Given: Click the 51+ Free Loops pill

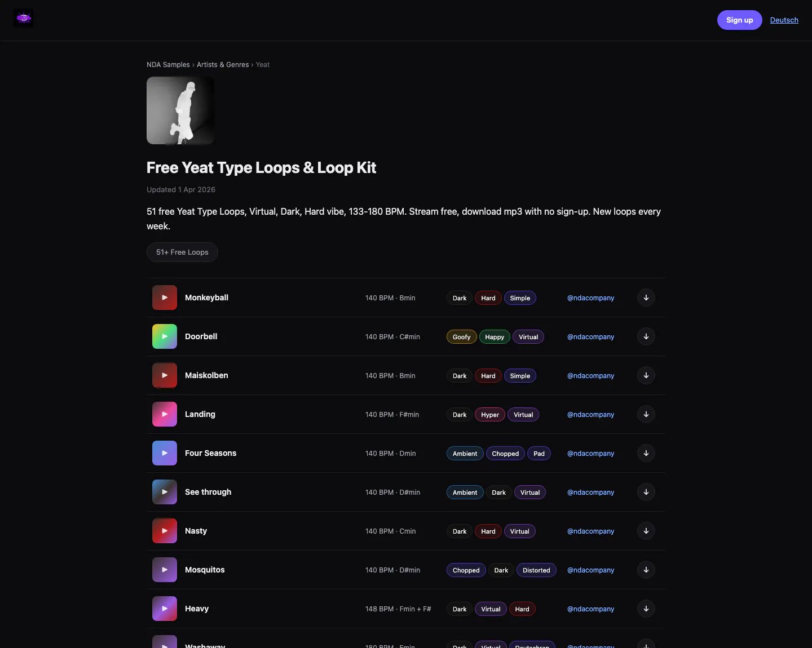Looking at the screenshot, I should pos(182,252).
